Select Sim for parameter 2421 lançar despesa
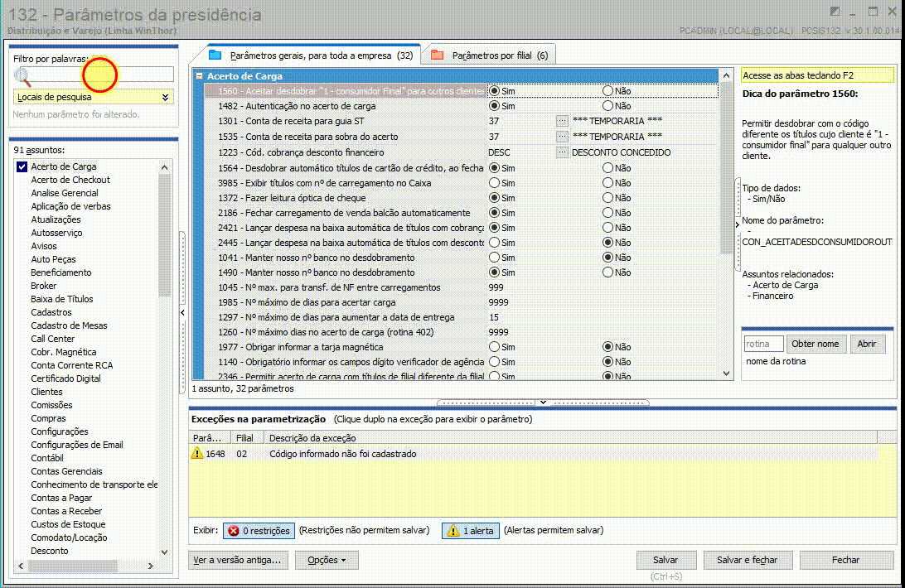905x588 pixels. (494, 228)
